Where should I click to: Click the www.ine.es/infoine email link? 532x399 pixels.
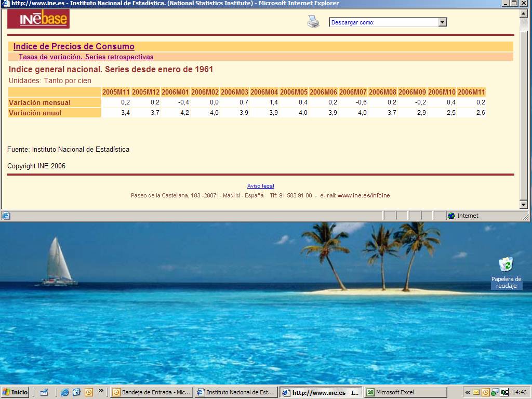click(x=363, y=196)
